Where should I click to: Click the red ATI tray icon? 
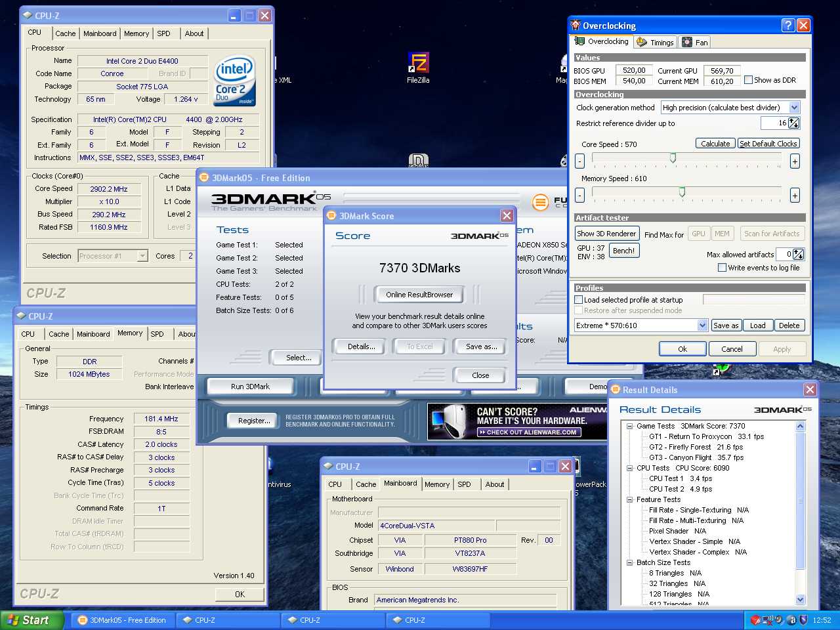click(756, 619)
